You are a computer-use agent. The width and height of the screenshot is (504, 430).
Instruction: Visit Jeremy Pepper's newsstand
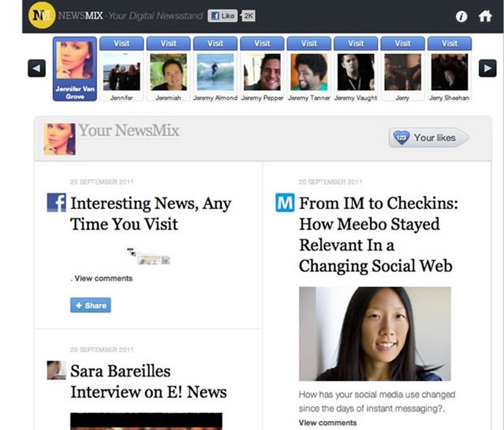tap(262, 44)
